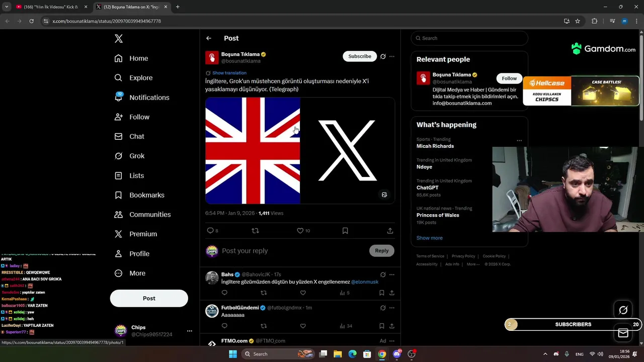Open the UK flag image
Viewport: 644px width, 362px height.
253,150
